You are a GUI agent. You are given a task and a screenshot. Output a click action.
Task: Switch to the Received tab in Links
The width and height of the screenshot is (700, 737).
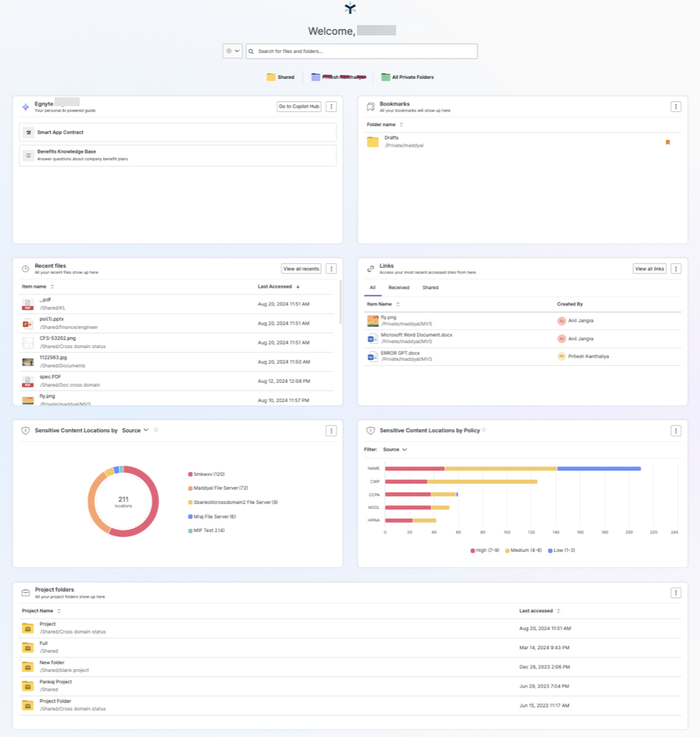tap(398, 288)
